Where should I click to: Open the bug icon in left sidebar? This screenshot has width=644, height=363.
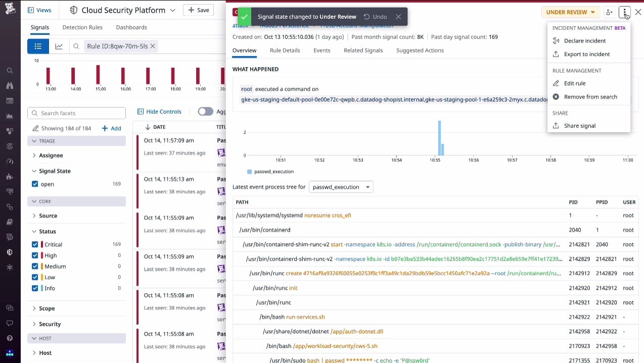coord(10,267)
